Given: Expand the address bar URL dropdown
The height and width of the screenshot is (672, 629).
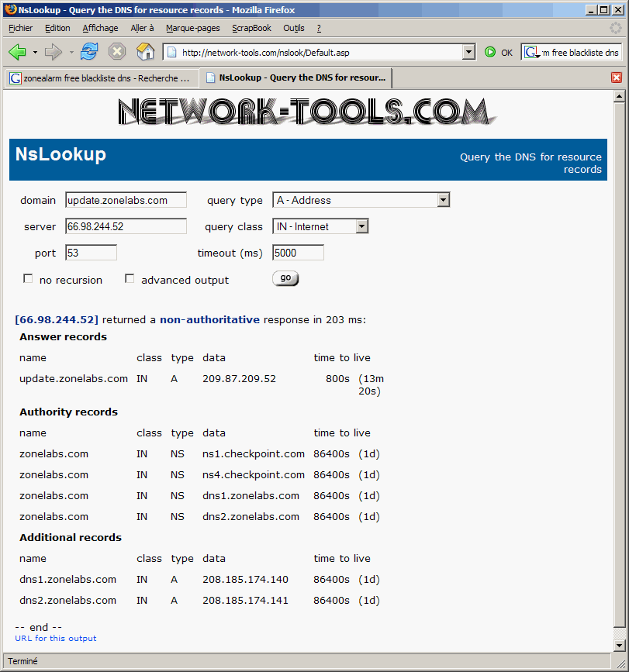Looking at the screenshot, I should point(469,52).
